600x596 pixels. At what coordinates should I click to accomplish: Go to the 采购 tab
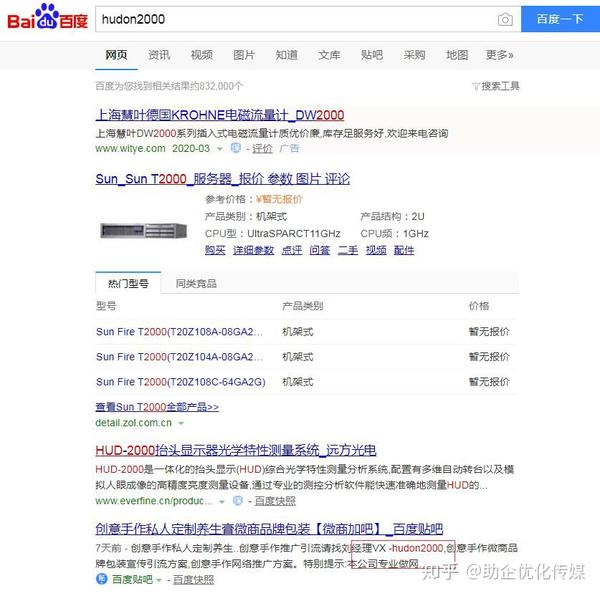tap(414, 55)
